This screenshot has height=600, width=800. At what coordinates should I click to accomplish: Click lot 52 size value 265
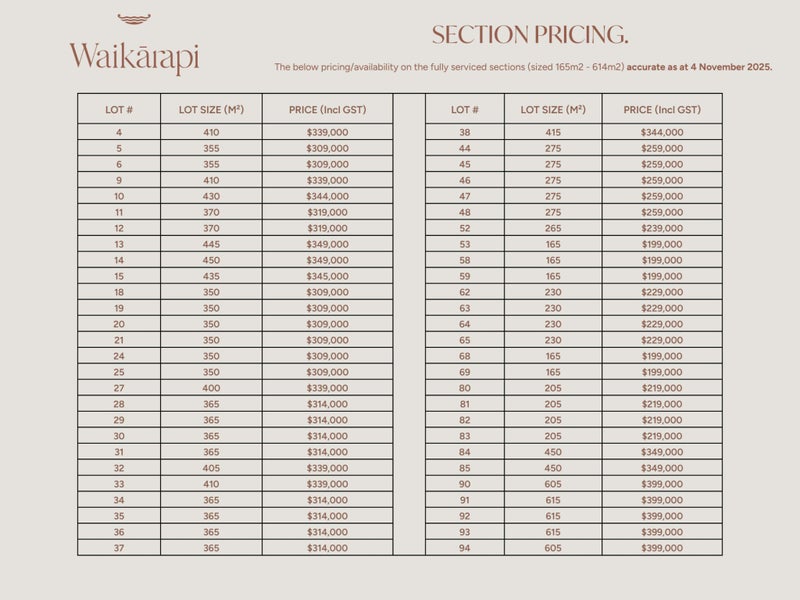coord(552,228)
